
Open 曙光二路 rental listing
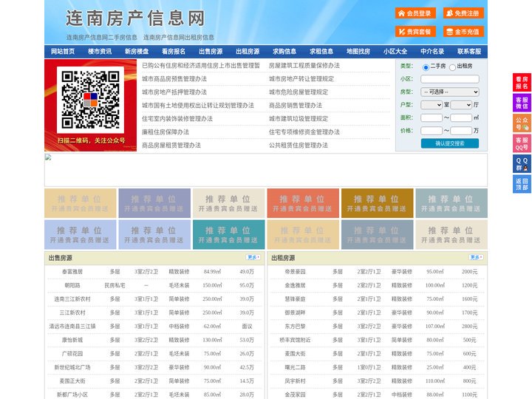coord(295,367)
